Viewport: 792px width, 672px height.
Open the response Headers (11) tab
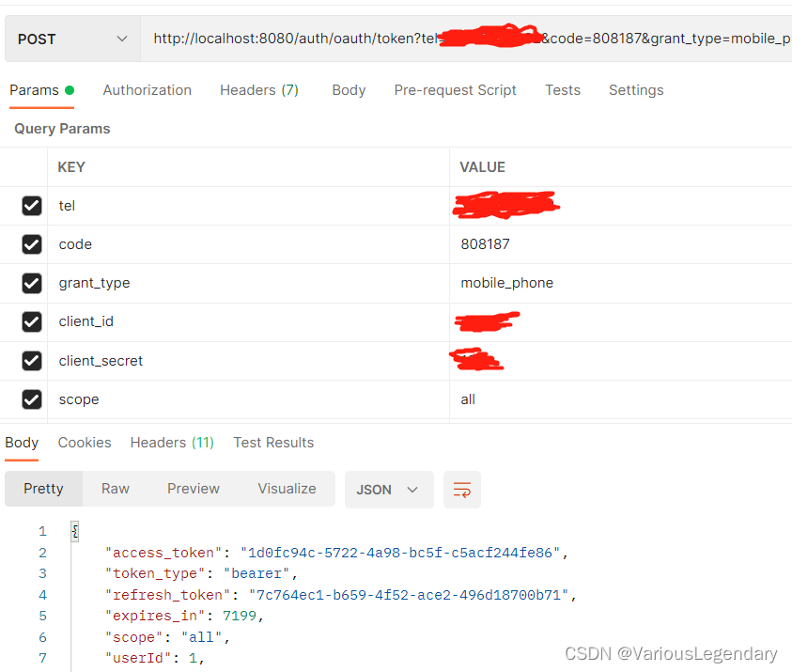click(x=172, y=443)
